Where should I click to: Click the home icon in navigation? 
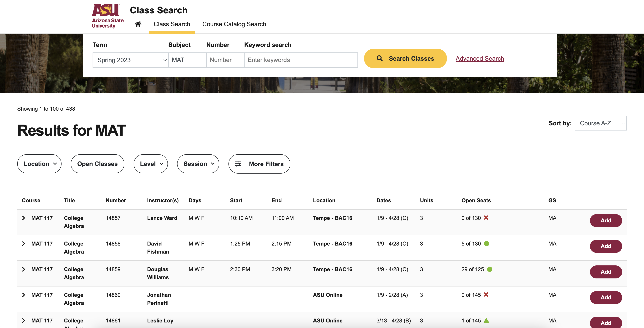click(138, 24)
